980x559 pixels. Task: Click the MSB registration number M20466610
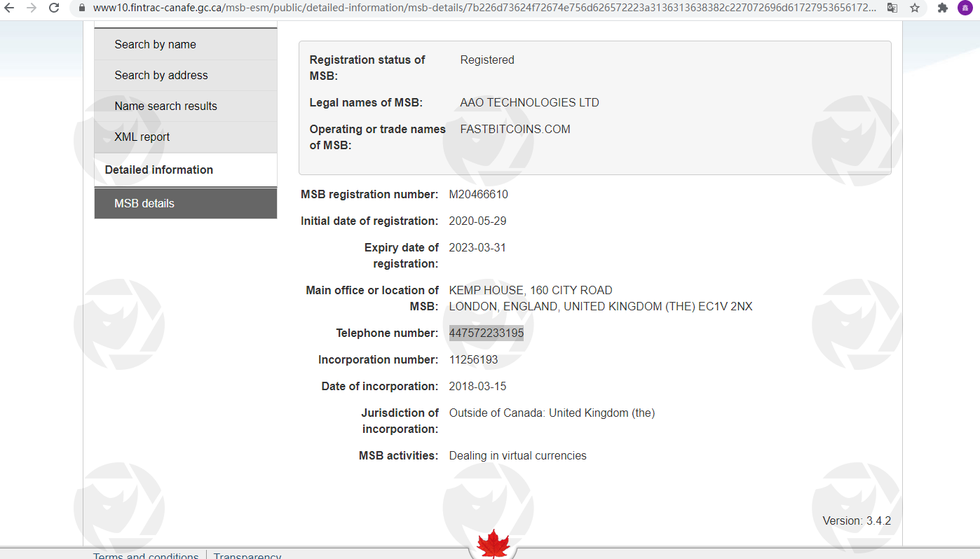(478, 194)
